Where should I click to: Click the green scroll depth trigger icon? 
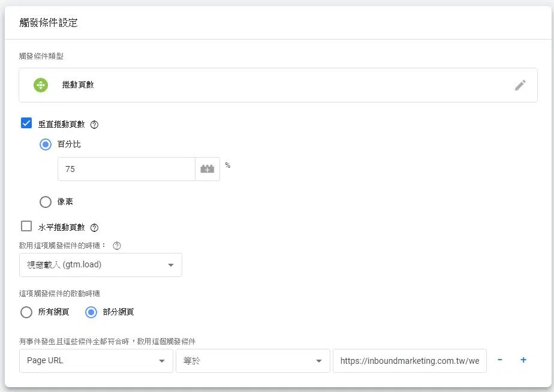41,85
